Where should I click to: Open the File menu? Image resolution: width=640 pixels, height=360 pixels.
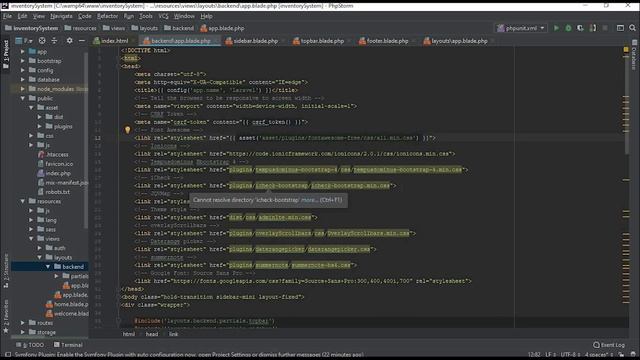(x=7, y=16)
